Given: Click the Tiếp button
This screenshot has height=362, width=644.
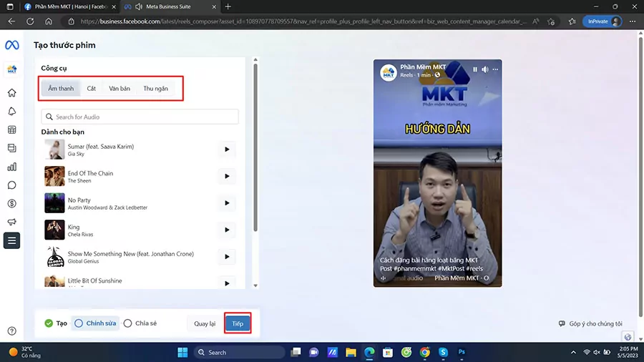Looking at the screenshot, I should pyautogui.click(x=238, y=324).
